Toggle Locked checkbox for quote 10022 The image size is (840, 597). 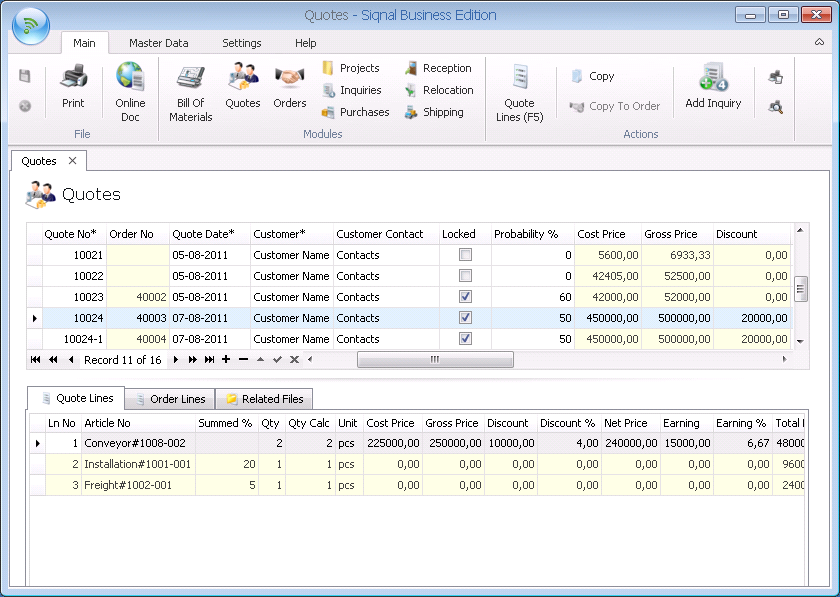click(x=465, y=276)
